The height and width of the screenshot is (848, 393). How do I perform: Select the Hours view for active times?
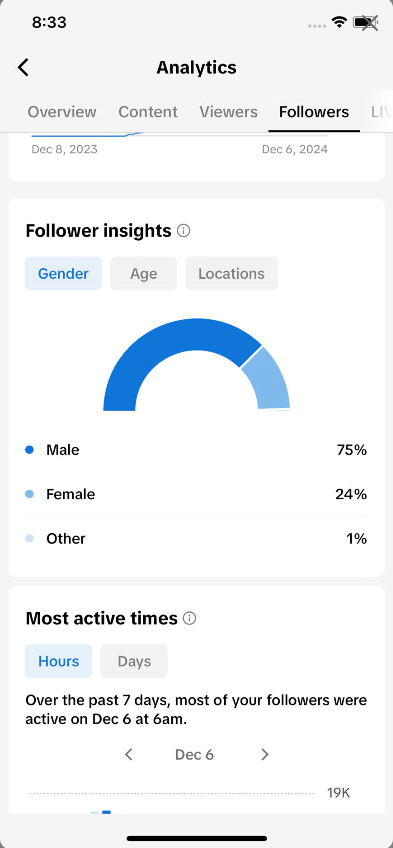58,661
